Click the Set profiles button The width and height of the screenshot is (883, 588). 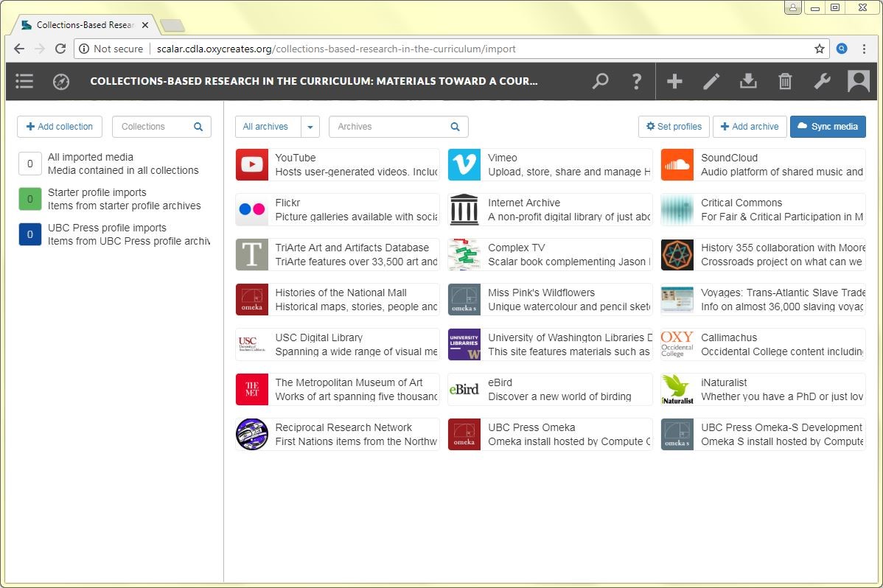pyautogui.click(x=674, y=127)
